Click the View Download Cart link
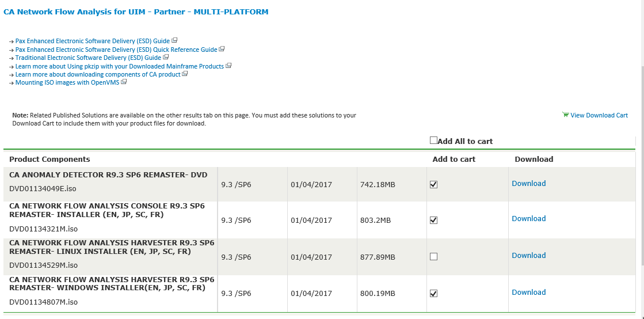 coord(599,115)
